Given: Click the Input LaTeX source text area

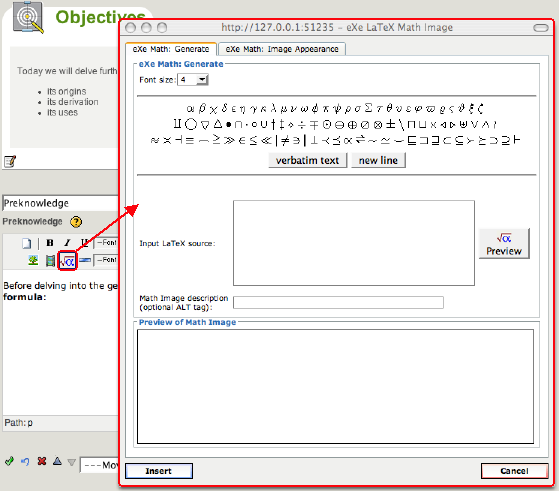Looking at the screenshot, I should [x=354, y=243].
